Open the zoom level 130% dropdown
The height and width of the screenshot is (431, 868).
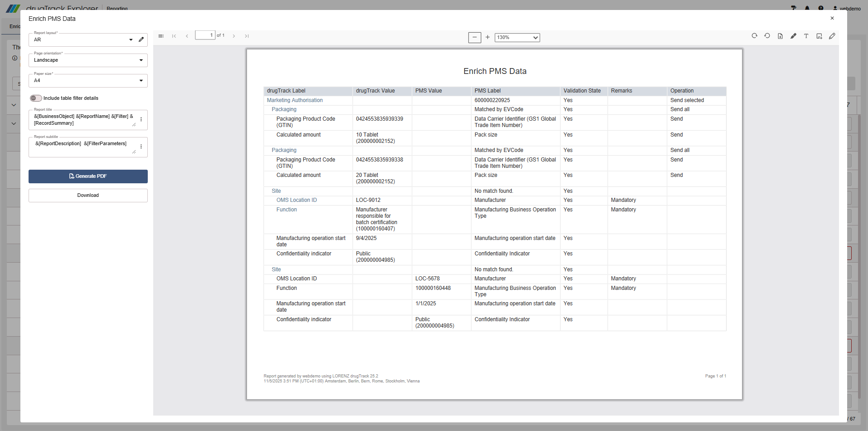pos(517,37)
